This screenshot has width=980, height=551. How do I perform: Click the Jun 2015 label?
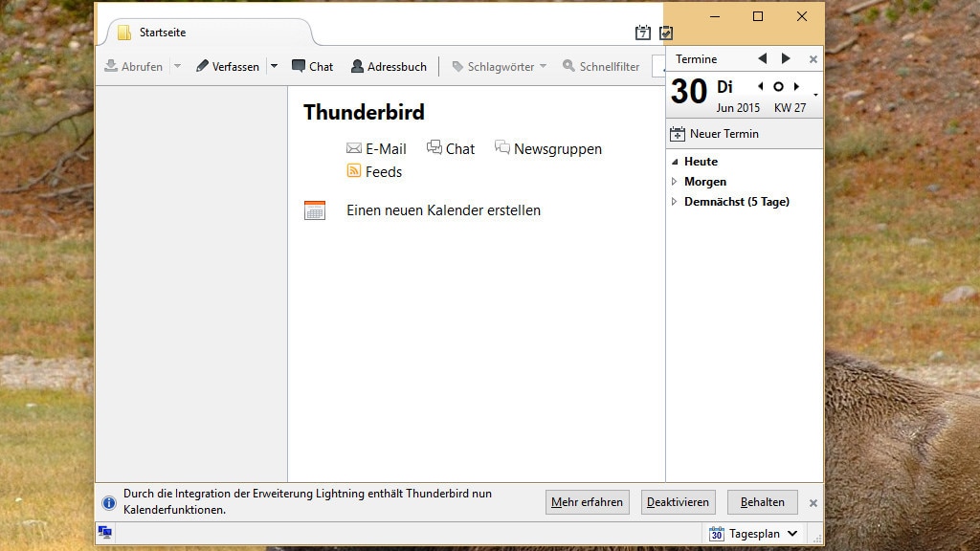738,108
